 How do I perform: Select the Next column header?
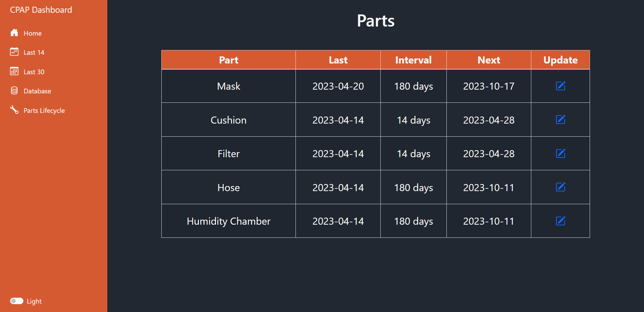point(489,60)
